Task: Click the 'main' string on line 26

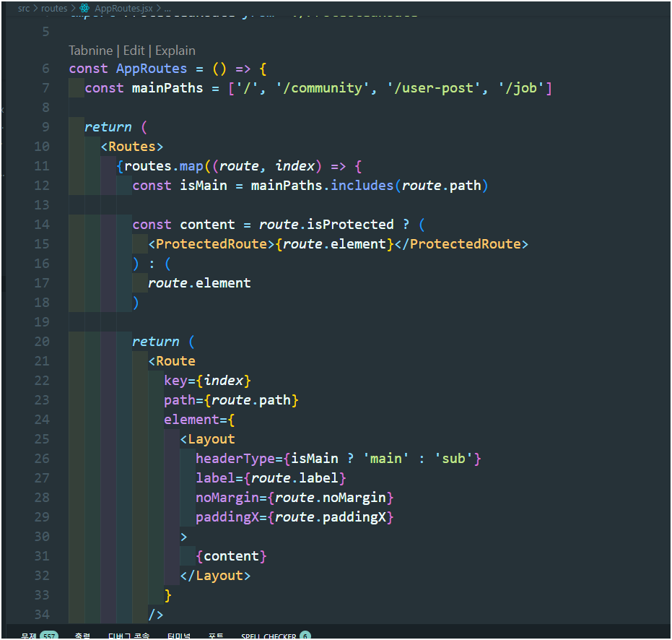Action: [x=385, y=459]
